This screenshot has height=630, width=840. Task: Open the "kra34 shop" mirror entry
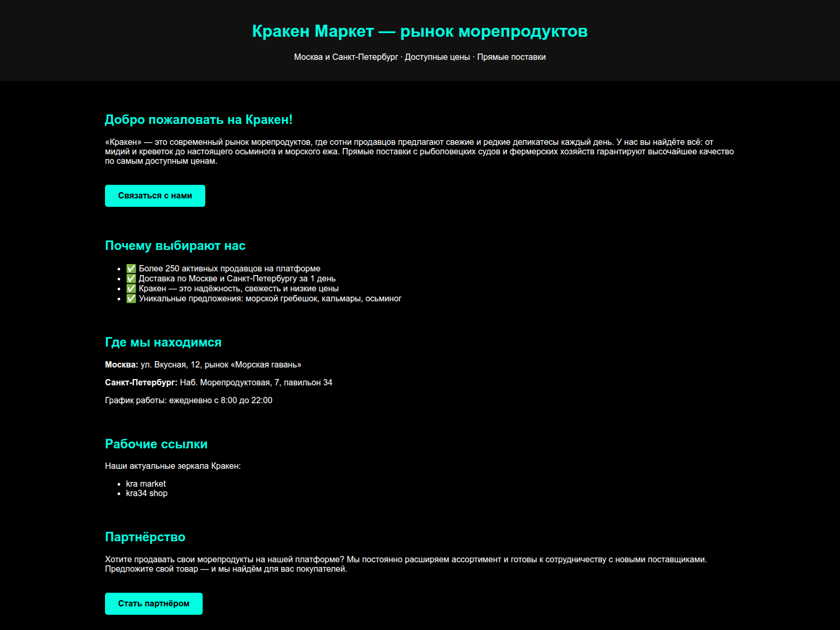tap(146, 493)
